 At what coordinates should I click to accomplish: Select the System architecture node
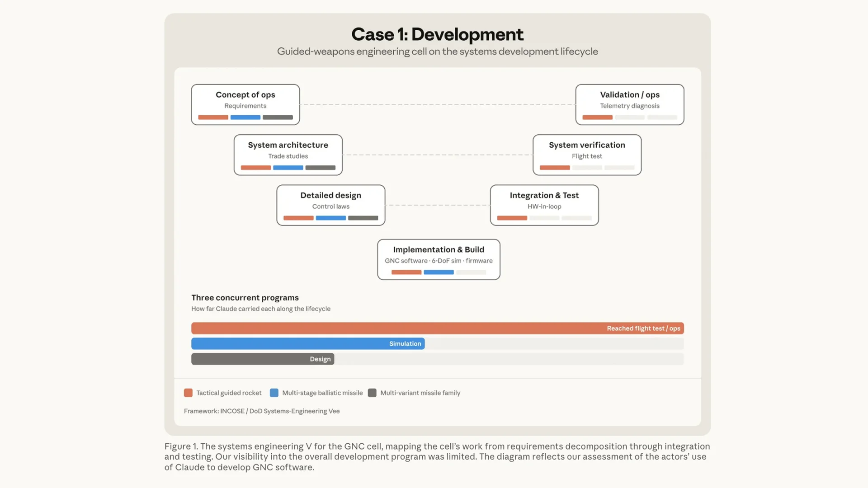point(288,155)
